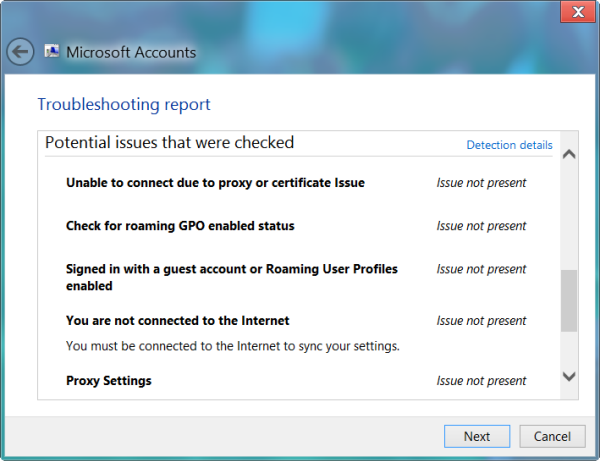Click 'Issue not present' beside guest account issue
Image resolution: width=600 pixels, height=461 pixels.
coord(481,269)
